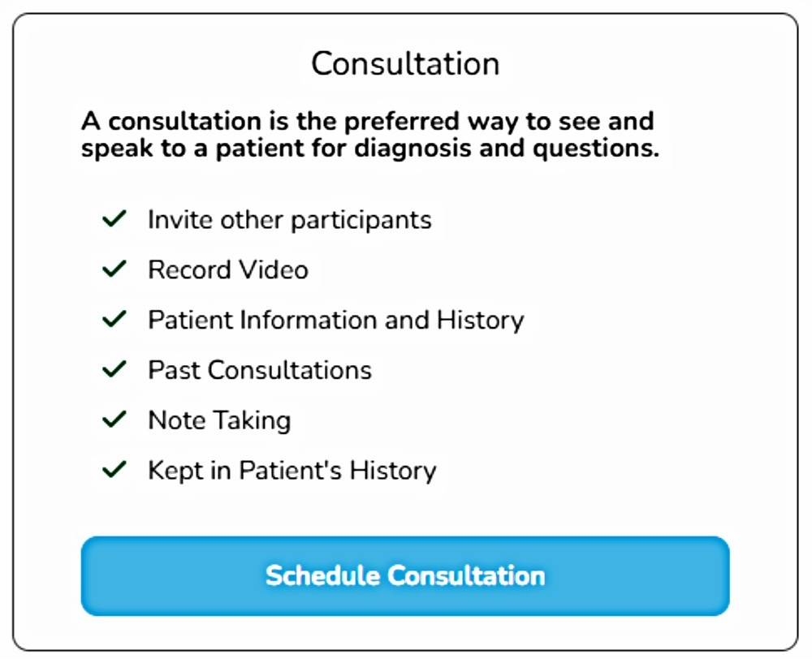The width and height of the screenshot is (812, 663).
Task: Select the Note Taking label
Action: (218, 421)
